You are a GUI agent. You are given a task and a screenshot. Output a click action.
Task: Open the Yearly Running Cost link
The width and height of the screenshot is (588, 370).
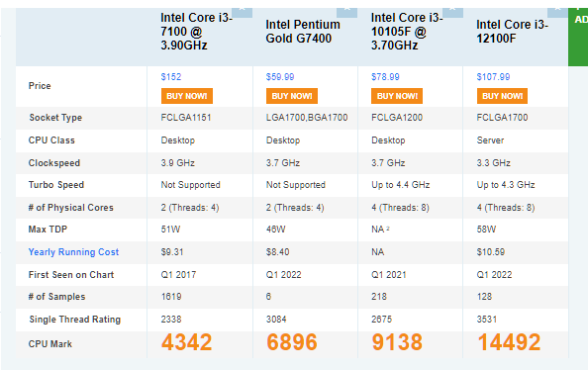[x=73, y=252]
